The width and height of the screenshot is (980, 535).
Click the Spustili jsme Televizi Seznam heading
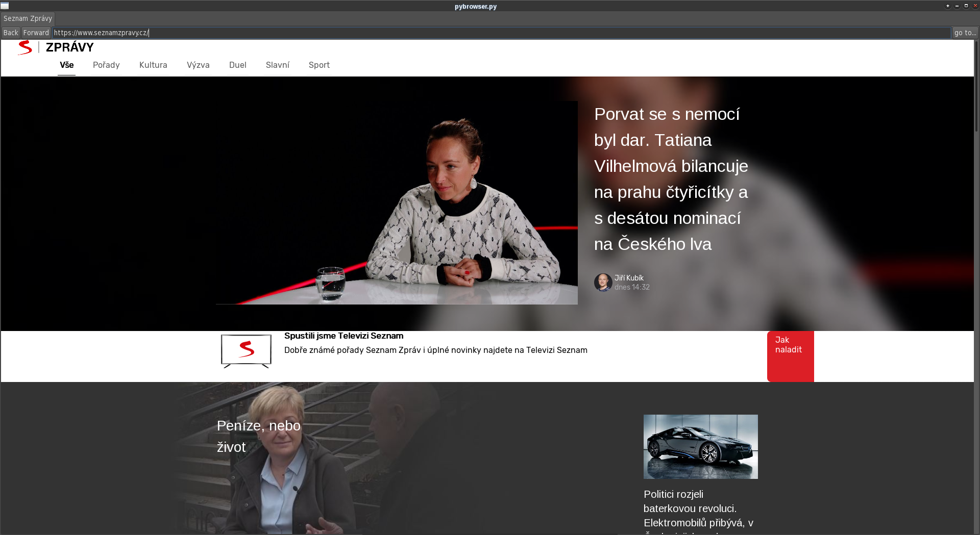pos(344,336)
